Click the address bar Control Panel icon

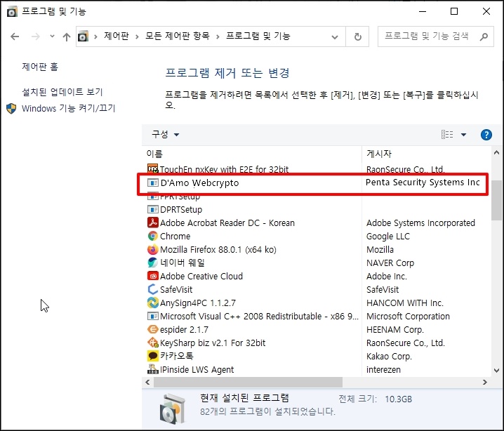pos(84,37)
